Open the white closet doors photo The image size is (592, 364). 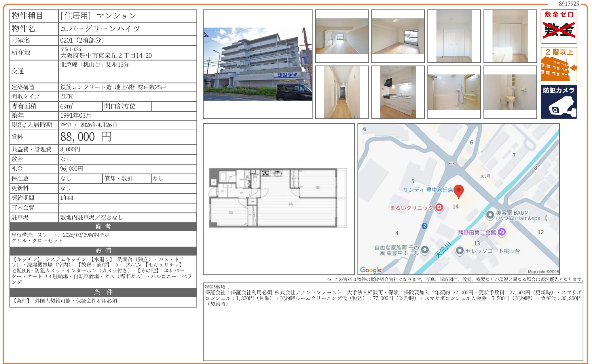point(454,36)
